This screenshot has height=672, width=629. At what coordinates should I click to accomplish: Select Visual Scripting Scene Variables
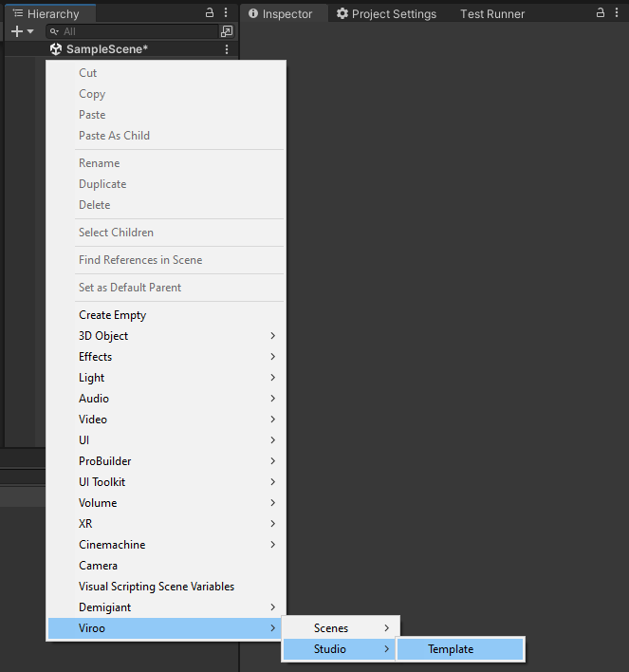click(157, 587)
